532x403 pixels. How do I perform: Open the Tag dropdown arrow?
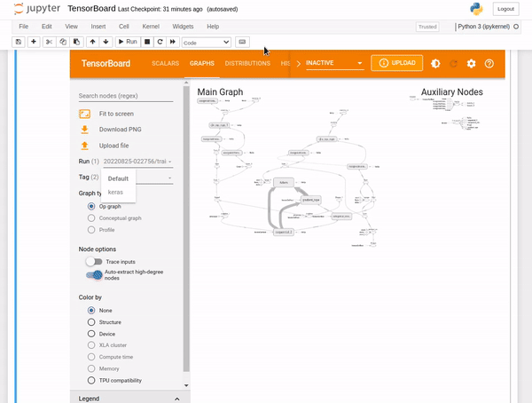coord(169,178)
